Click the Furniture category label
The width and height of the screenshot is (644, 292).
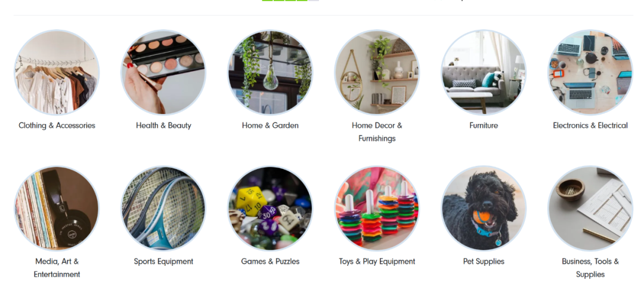[484, 125]
